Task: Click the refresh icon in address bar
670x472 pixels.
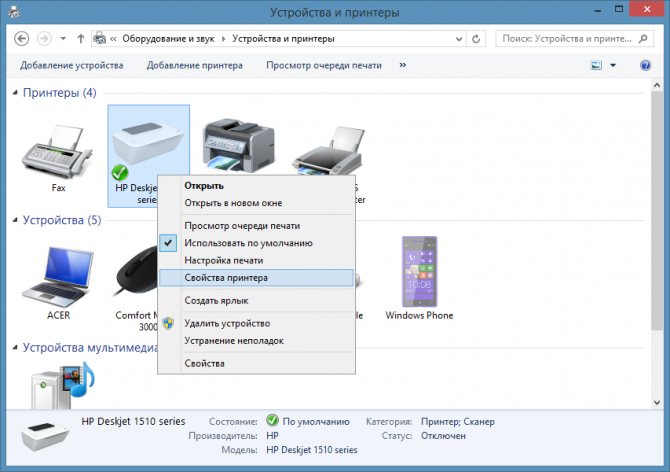Action: click(476, 39)
